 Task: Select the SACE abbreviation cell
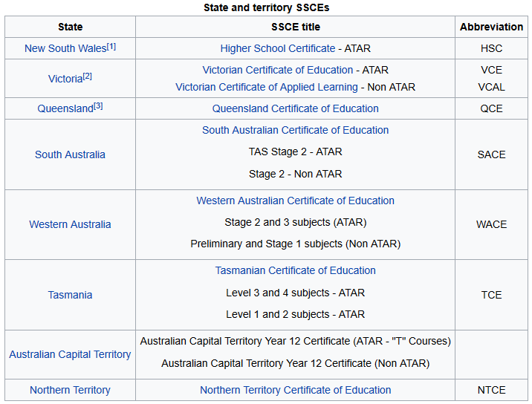(491, 154)
